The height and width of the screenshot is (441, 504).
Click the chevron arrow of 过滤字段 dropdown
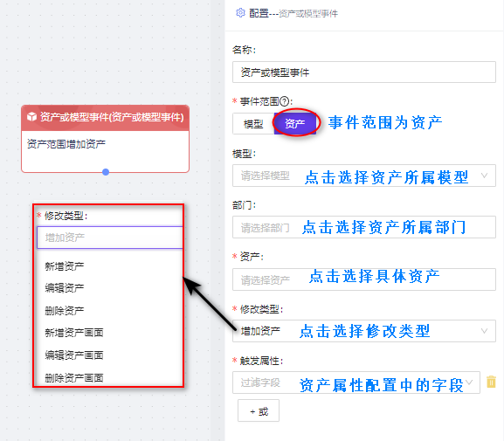point(469,382)
